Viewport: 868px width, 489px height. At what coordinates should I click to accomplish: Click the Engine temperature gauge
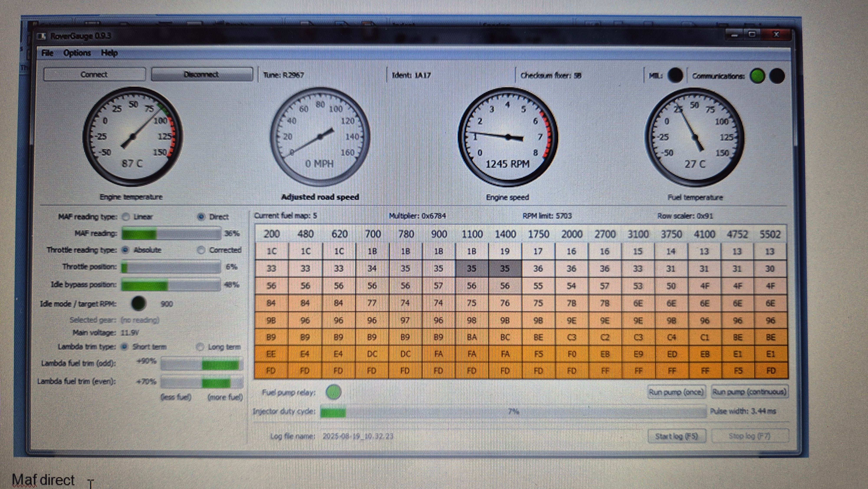[132, 137]
